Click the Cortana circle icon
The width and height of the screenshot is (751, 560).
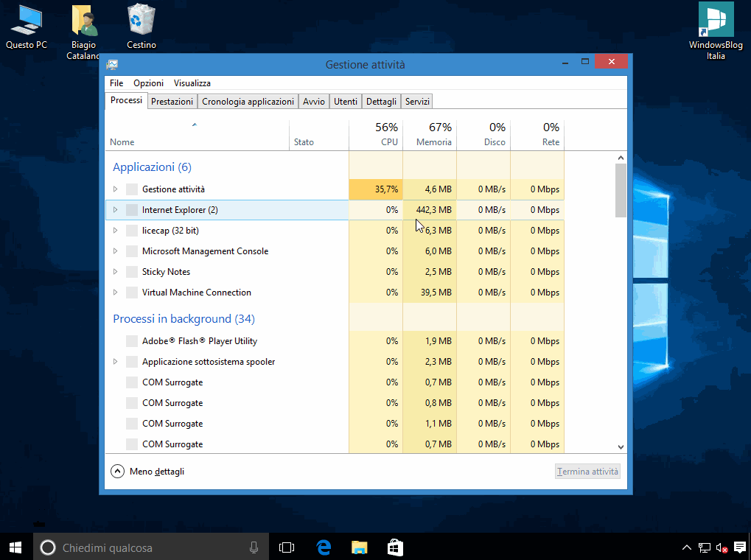(x=48, y=547)
